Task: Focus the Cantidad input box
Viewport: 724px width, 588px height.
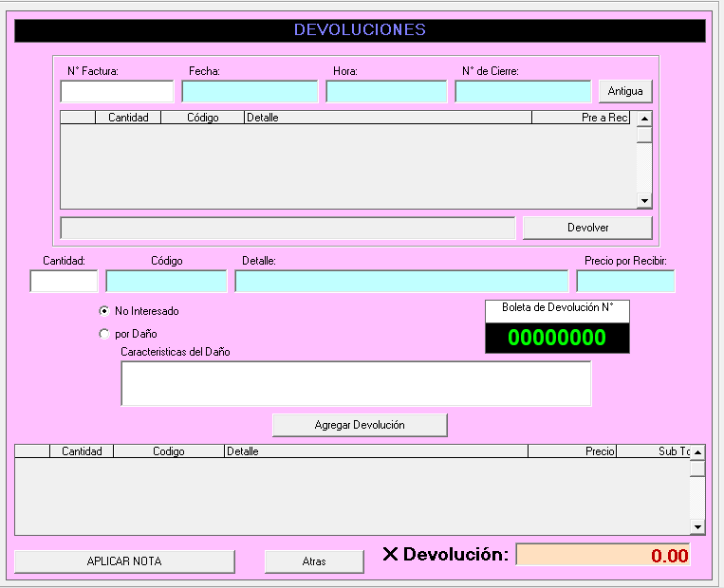Action: pos(64,282)
